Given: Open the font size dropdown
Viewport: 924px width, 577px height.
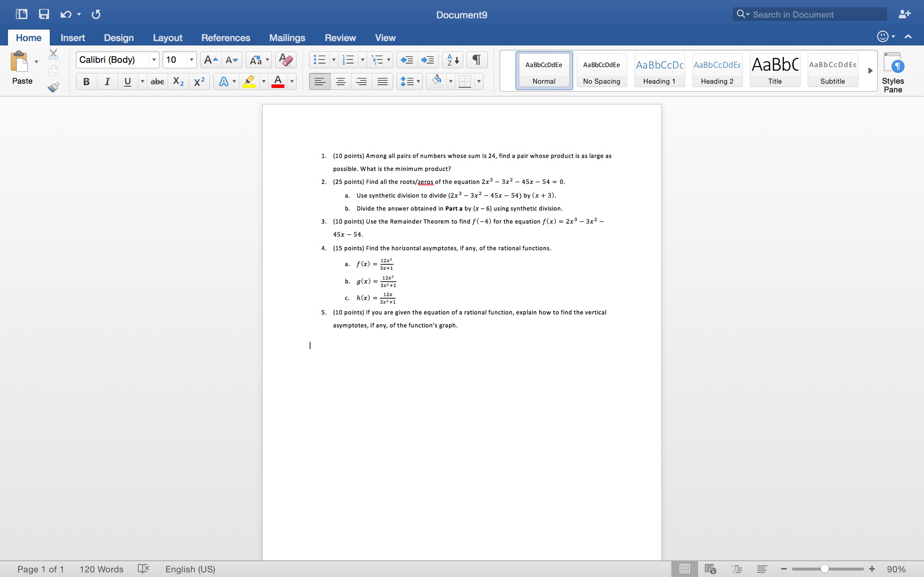Looking at the screenshot, I should (x=190, y=60).
